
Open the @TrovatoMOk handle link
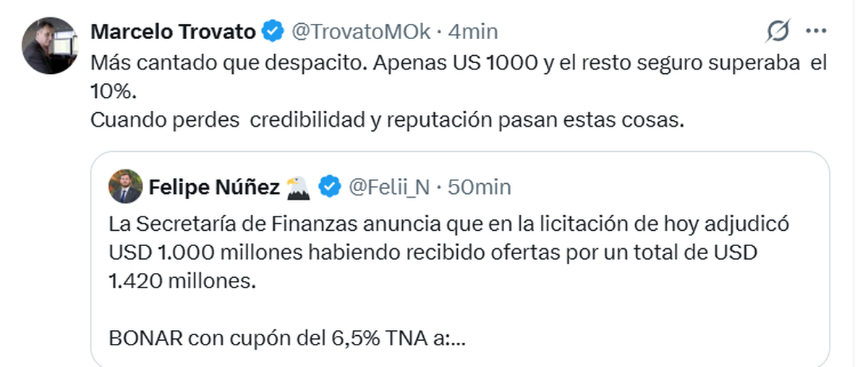pyautogui.click(x=361, y=32)
